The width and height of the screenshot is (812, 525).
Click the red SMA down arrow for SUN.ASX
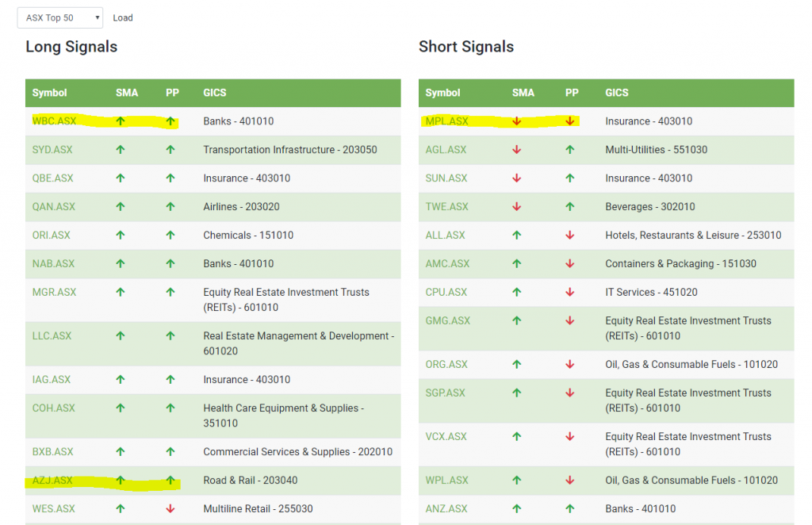[x=517, y=178]
